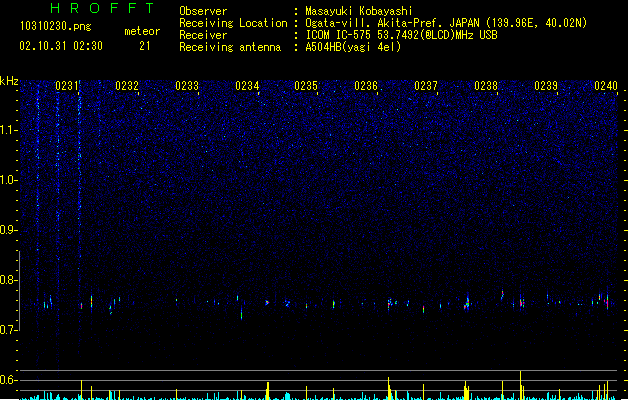629x400 pixels.
Task: Click the 0240 time marker
Action: 606,86
